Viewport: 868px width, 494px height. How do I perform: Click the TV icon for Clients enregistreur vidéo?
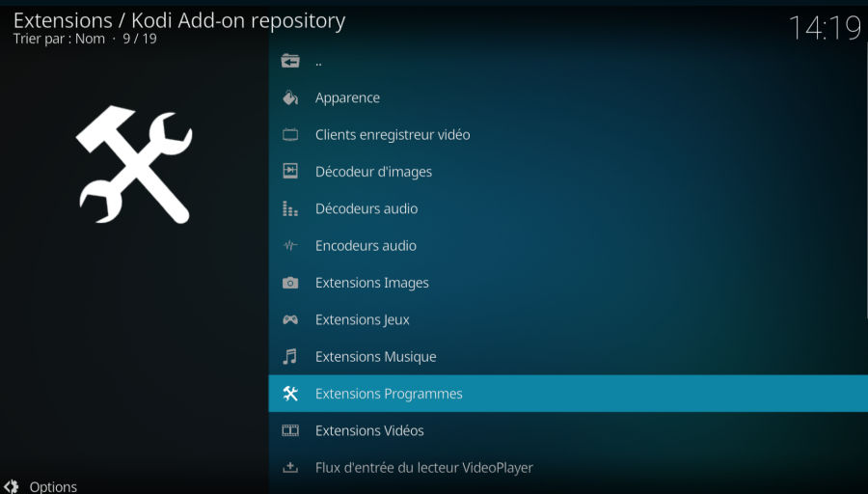tap(290, 134)
